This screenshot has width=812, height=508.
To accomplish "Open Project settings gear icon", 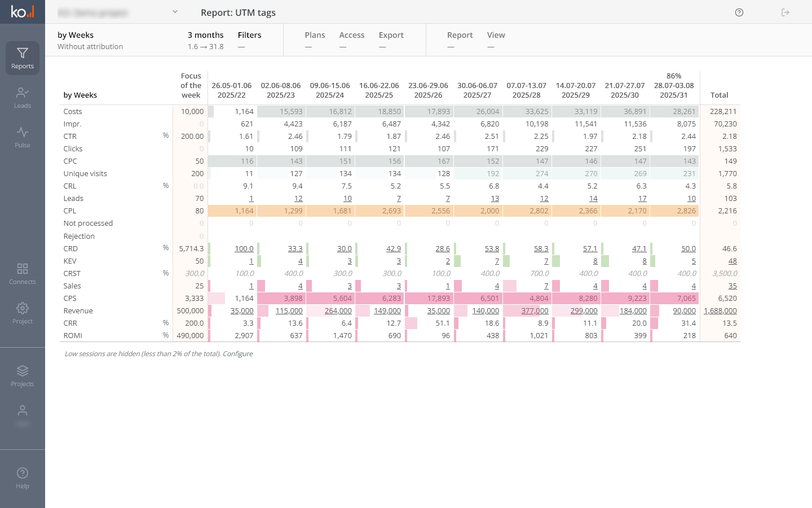I will point(23,309).
